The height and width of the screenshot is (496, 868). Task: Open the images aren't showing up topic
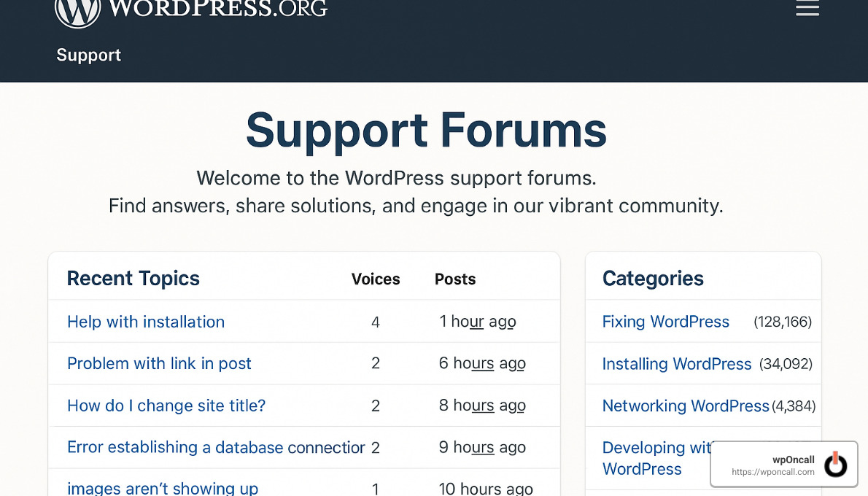coord(162,488)
